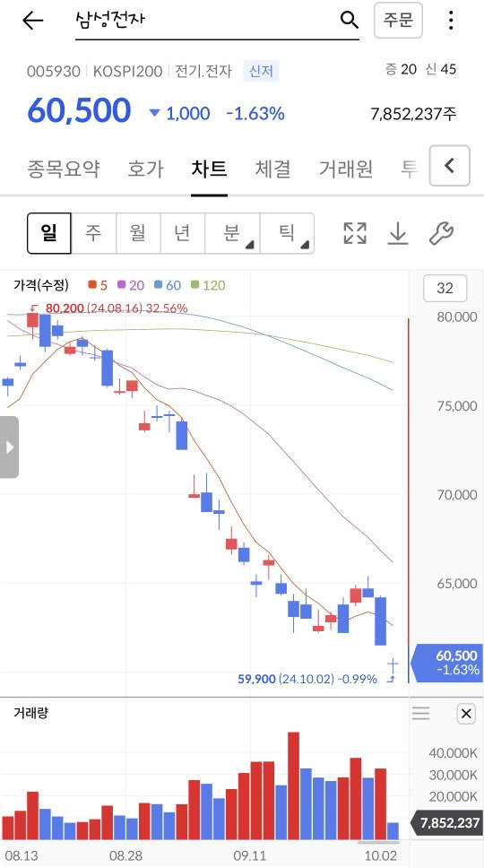Click the 신저 badge

click(x=261, y=72)
